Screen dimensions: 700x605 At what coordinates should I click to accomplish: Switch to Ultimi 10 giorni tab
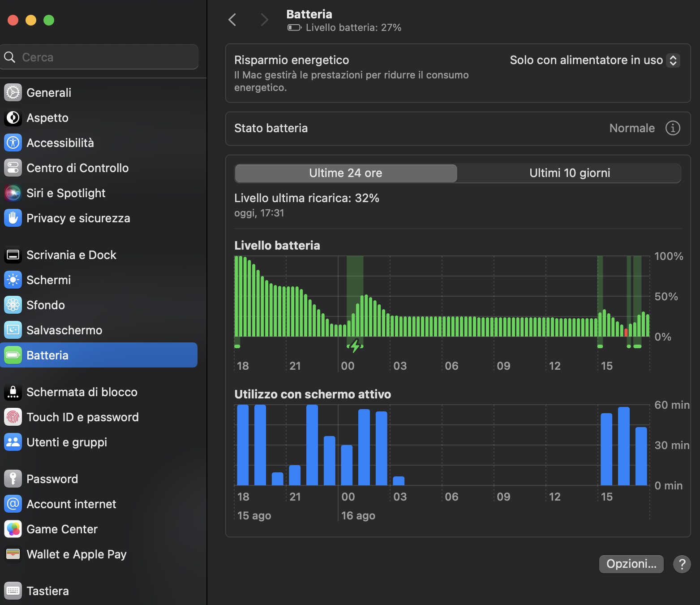point(569,173)
